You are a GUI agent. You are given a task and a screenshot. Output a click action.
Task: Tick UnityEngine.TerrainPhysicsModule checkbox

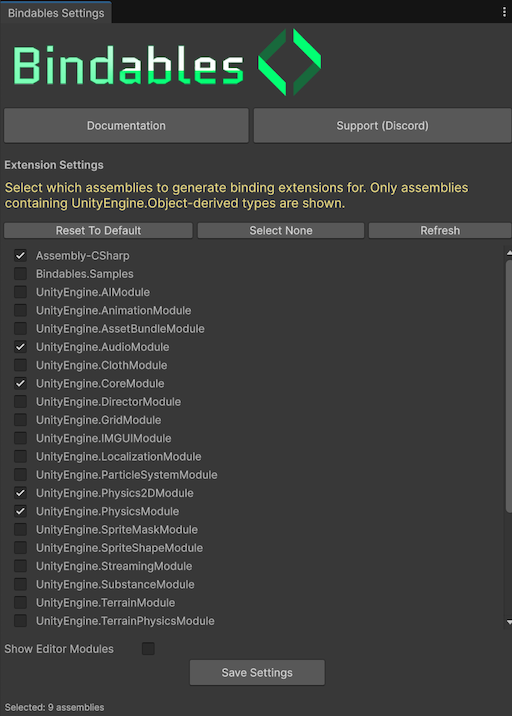[20, 621]
